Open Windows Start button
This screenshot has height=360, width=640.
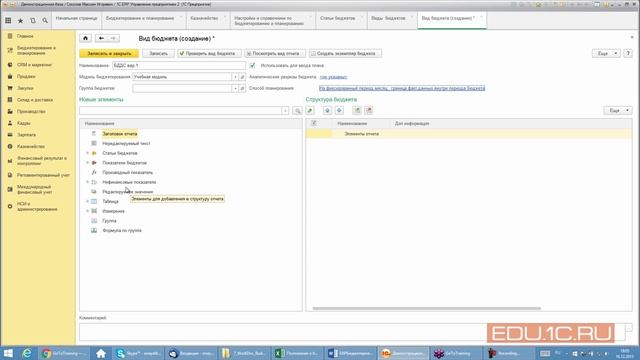click(x=8, y=353)
